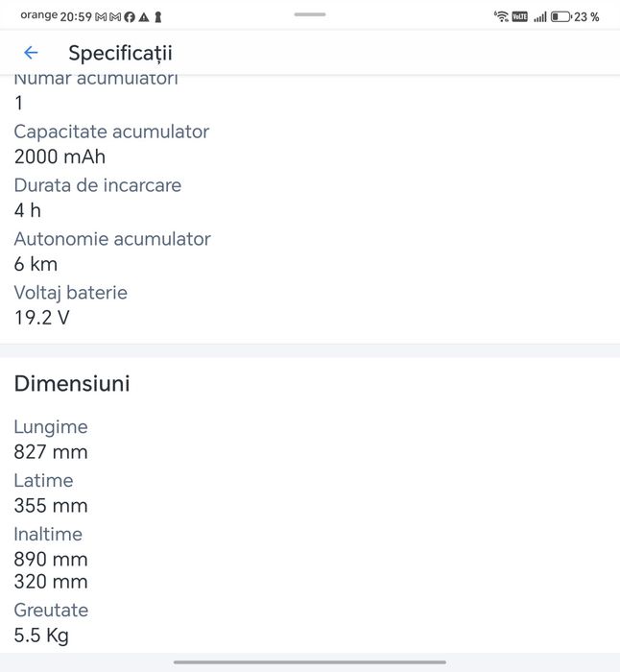This screenshot has width=620, height=672.
Task: Tap the 2000 mAh value
Action: coord(60,156)
